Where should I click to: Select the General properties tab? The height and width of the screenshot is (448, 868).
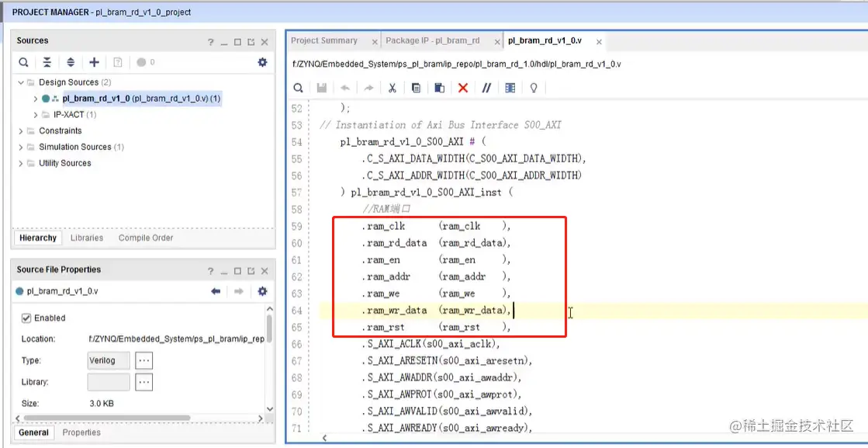click(x=34, y=432)
